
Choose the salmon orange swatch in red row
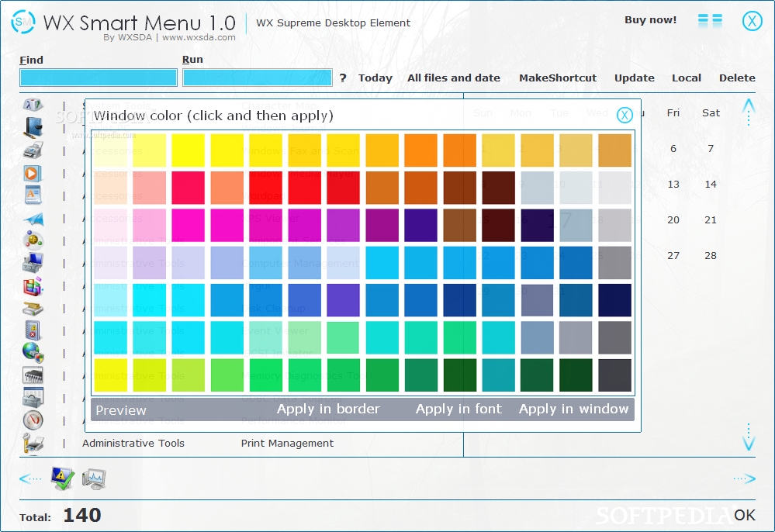pos(227,188)
